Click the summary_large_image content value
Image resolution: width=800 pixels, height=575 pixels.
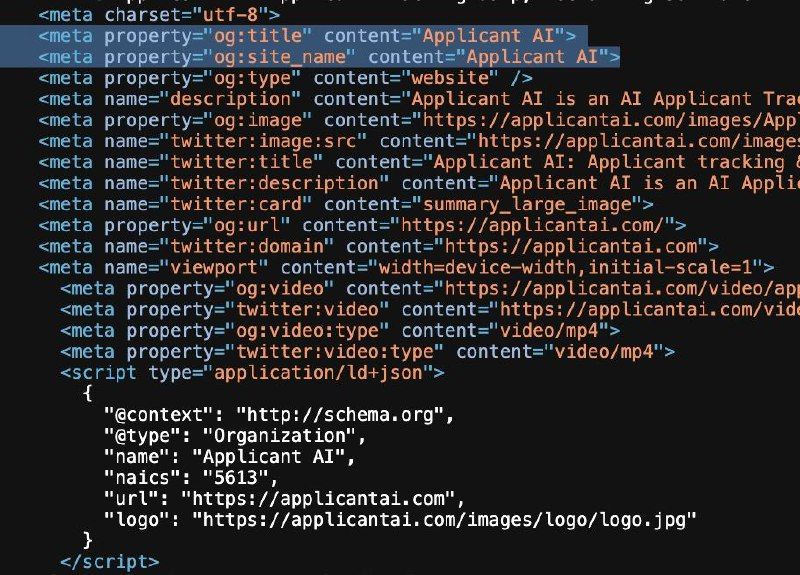pos(528,205)
